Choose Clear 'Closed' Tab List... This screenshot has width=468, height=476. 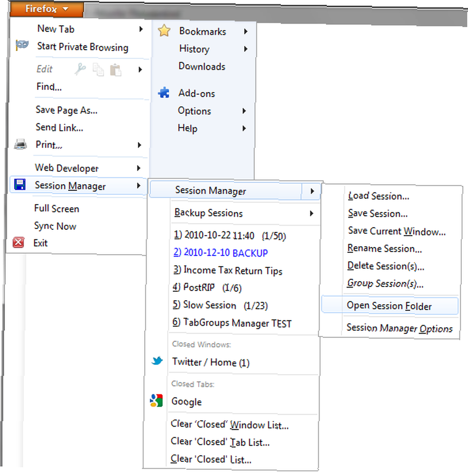click(220, 442)
